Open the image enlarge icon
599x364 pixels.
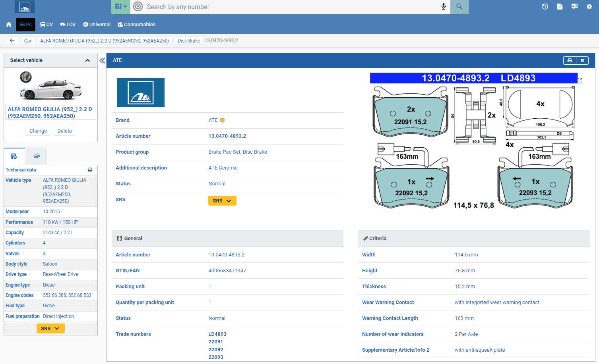pyautogui.click(x=580, y=81)
